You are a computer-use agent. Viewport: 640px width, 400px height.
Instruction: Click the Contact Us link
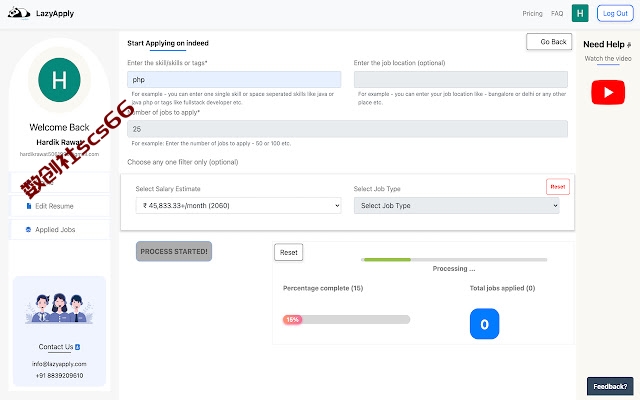[56, 347]
